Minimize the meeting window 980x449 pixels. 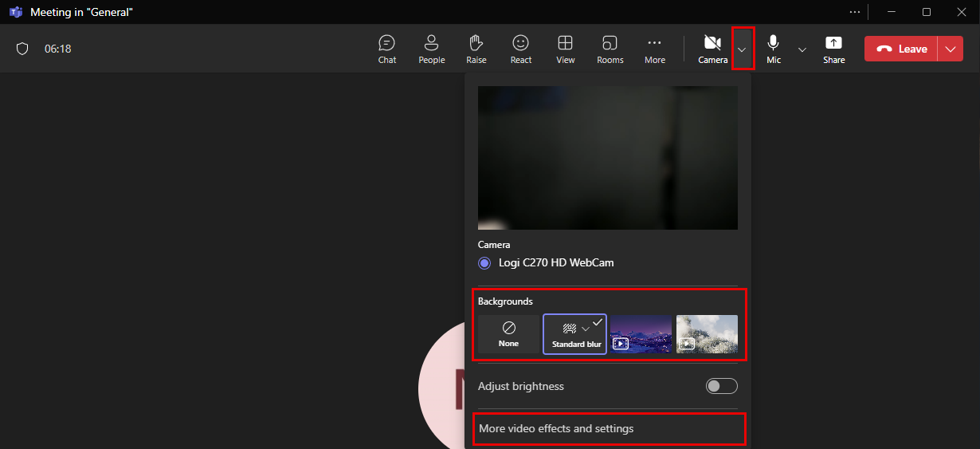tap(892, 12)
